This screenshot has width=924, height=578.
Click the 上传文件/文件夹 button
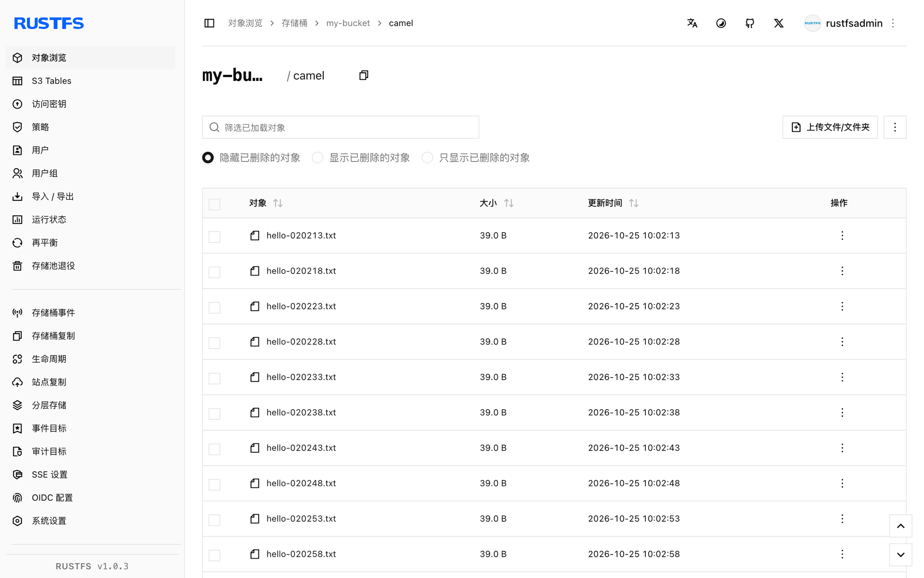tap(830, 127)
